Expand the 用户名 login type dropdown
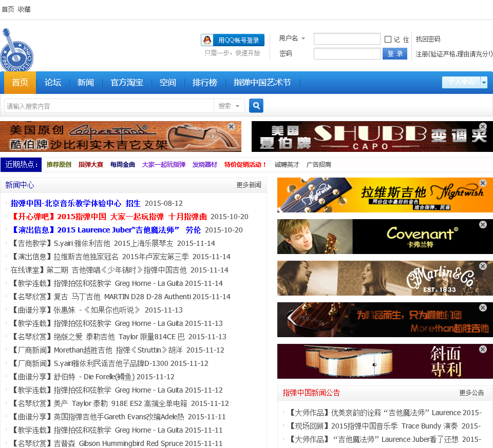Screen dimensions: 493x448 (x=303, y=38)
